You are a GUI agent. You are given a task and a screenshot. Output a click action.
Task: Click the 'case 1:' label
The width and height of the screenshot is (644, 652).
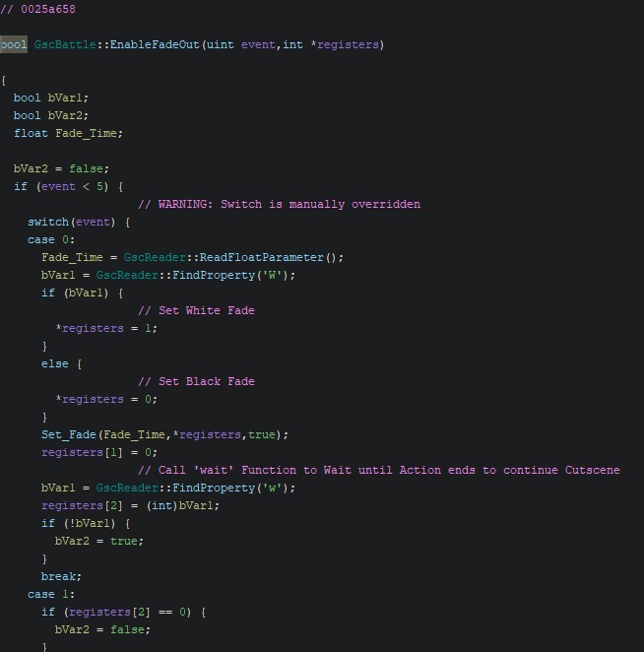click(48, 595)
